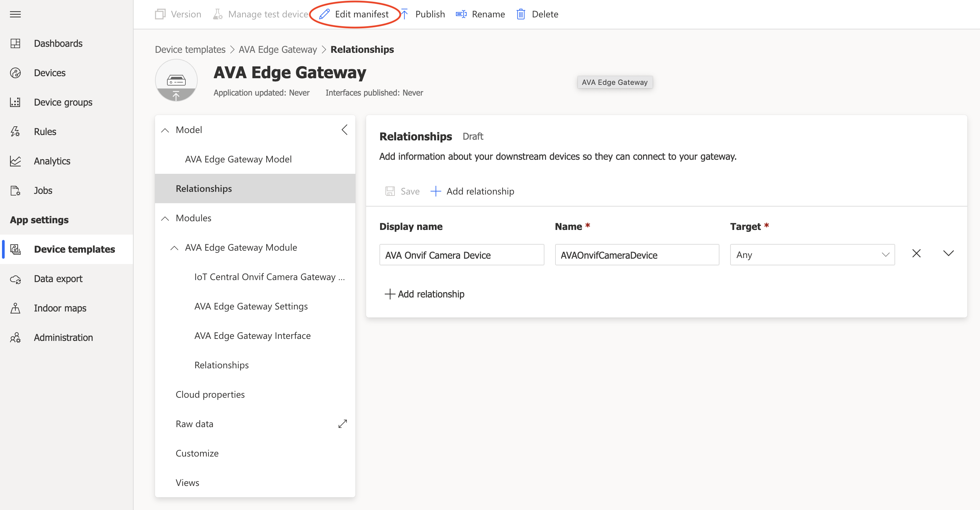Screen dimensions: 980x510
Task: Rename the device template
Action: pos(481,14)
